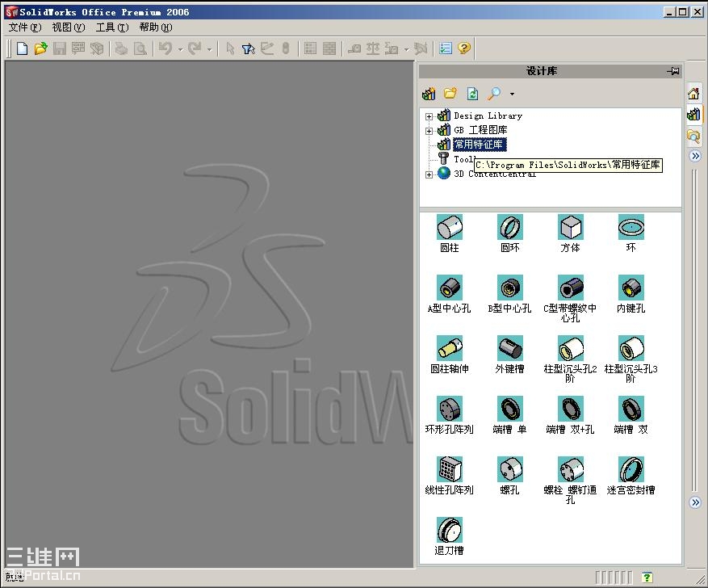The width and height of the screenshot is (708, 588).
Task: Select the 退刀槽 feature thumbnail
Action: pyautogui.click(x=450, y=529)
